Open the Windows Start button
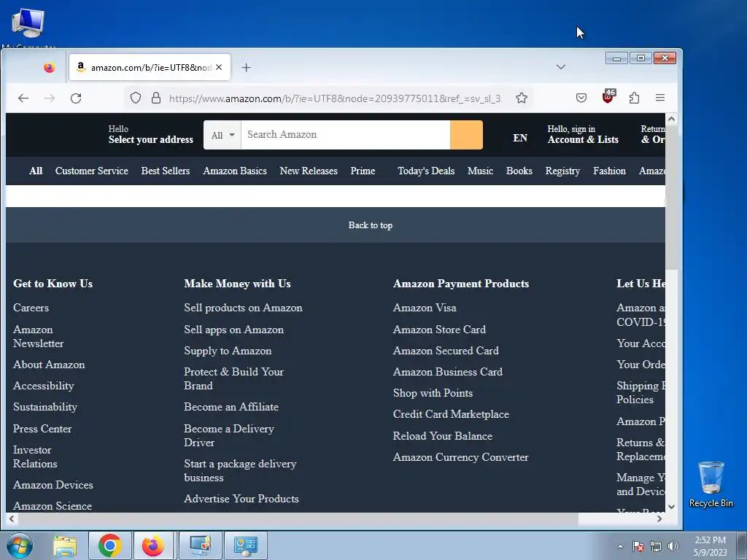 click(19, 545)
